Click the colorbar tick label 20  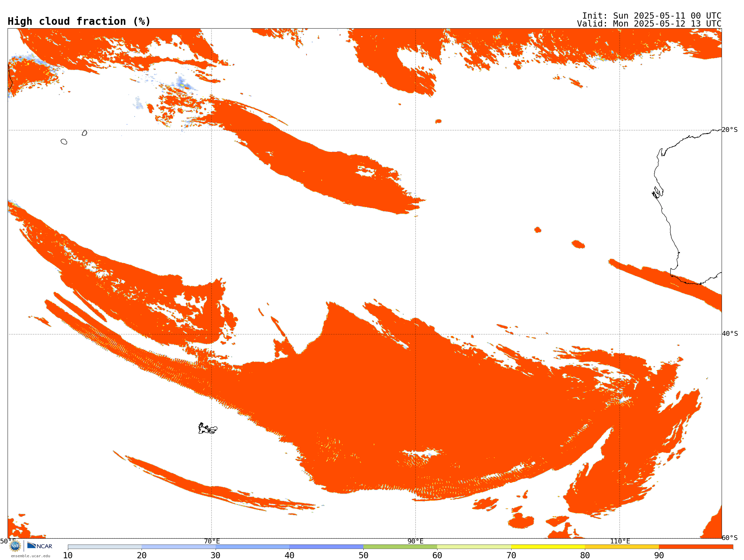tap(142, 556)
